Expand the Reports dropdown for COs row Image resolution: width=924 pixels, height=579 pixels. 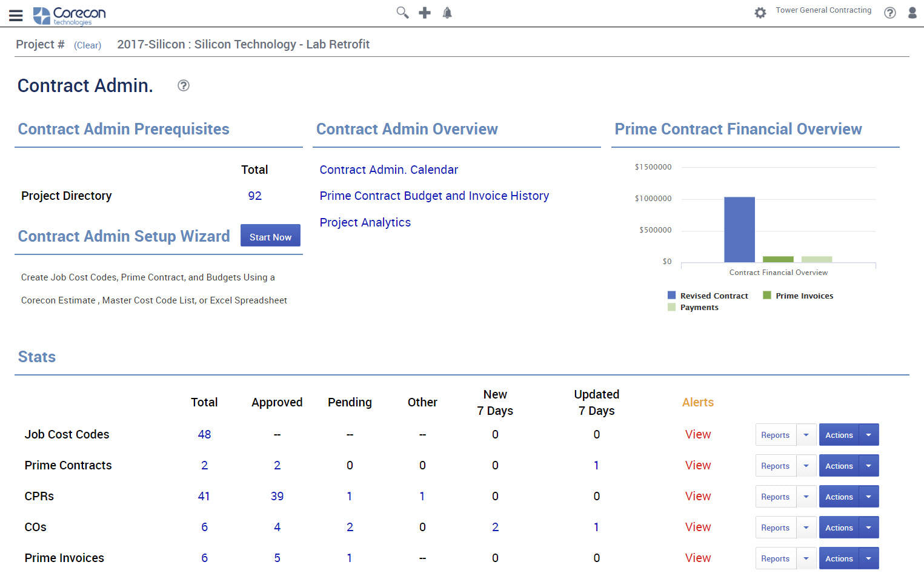(806, 527)
